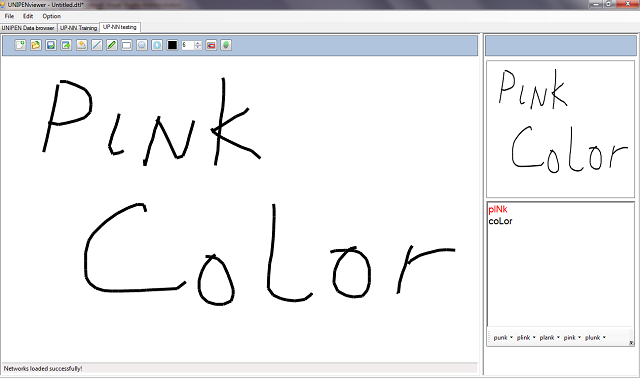Save the drawing with the disk icon

point(51,45)
